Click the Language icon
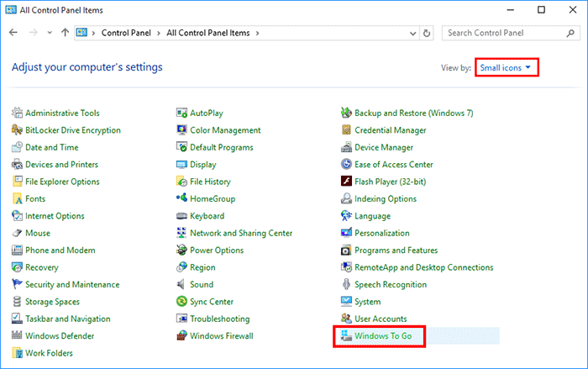Image resolution: width=588 pixels, height=369 pixels. point(346,216)
